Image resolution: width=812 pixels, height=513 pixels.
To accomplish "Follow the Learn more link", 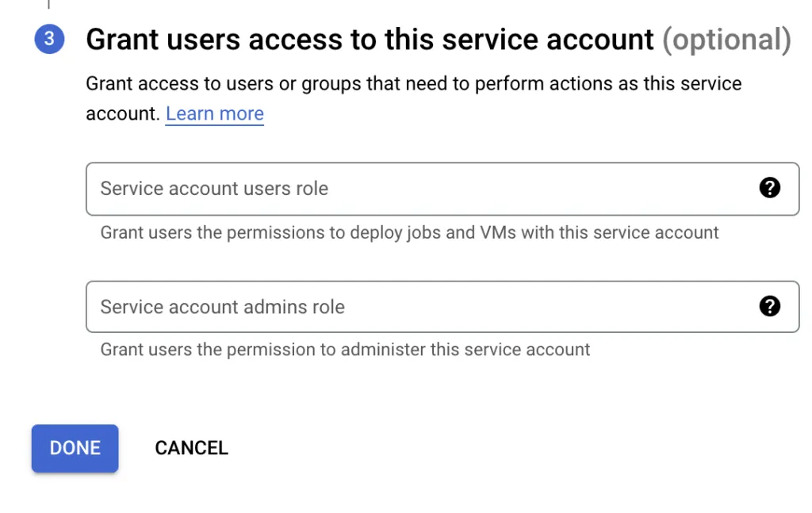I will 214,113.
